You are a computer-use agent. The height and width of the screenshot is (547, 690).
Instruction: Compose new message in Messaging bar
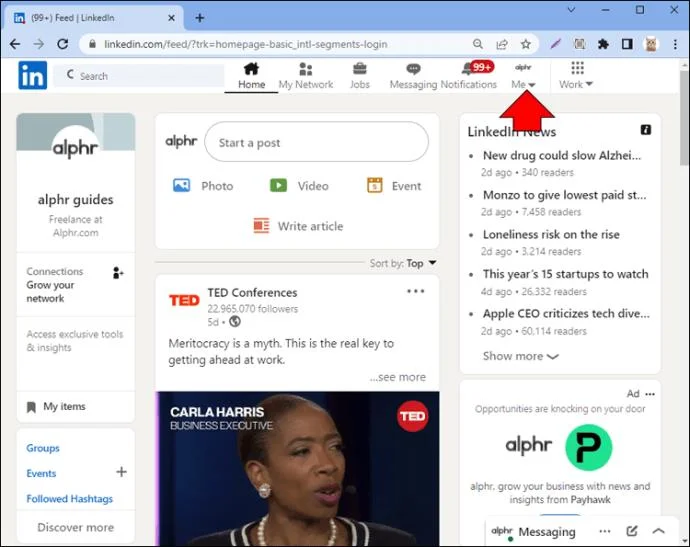pos(631,531)
